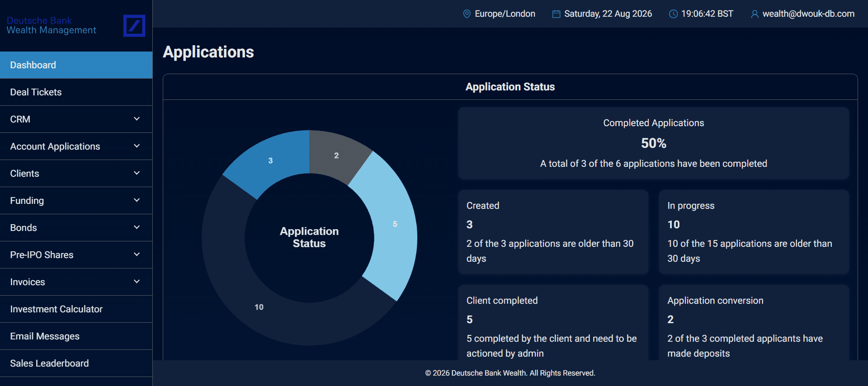The width and height of the screenshot is (868, 386).
Task: Click the Client completed card title
Action: (x=502, y=301)
